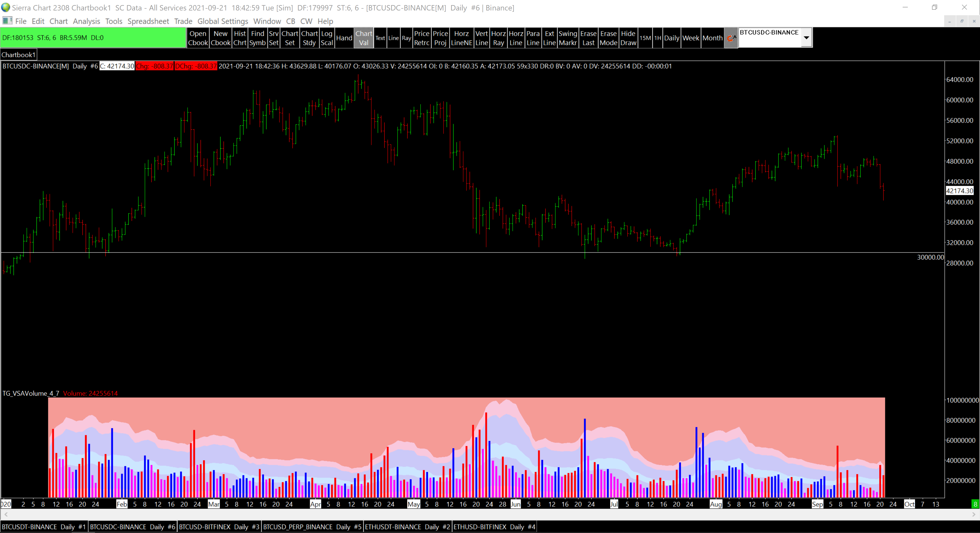Select the Swing Markr tool

(x=568, y=38)
